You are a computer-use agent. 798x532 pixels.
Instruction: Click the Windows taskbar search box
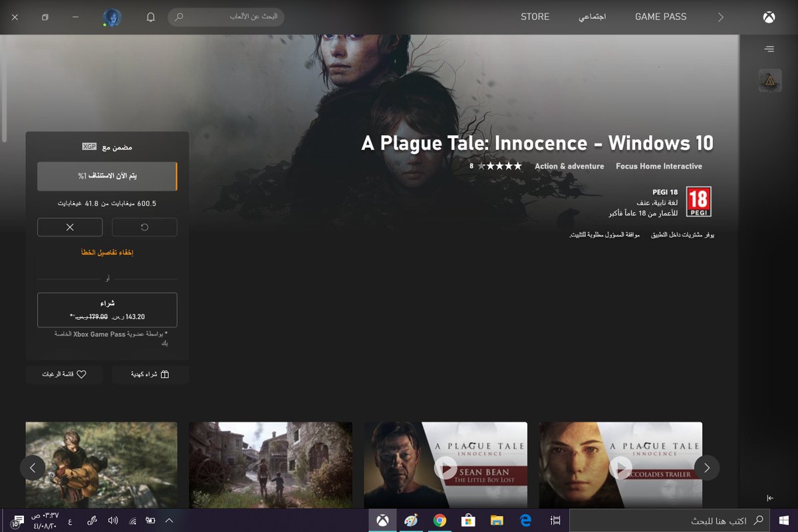coord(670,521)
